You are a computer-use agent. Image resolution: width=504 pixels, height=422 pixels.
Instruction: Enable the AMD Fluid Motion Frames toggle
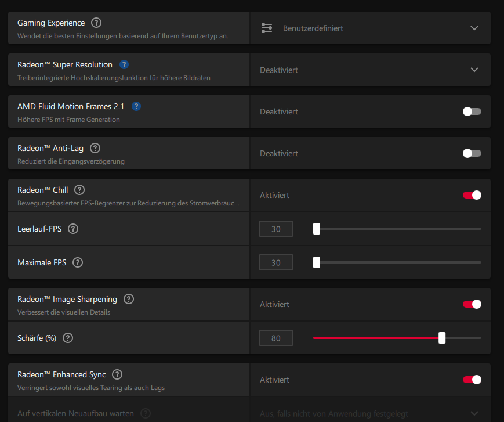pos(472,111)
